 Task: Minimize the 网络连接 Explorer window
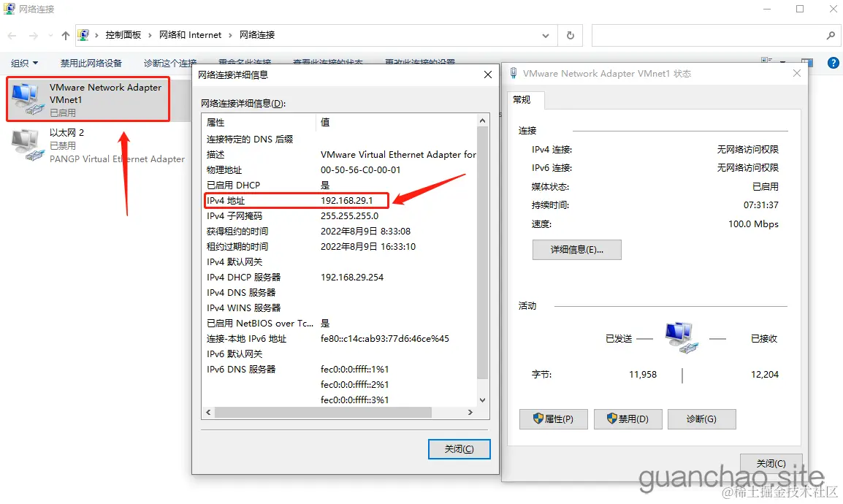coord(767,9)
